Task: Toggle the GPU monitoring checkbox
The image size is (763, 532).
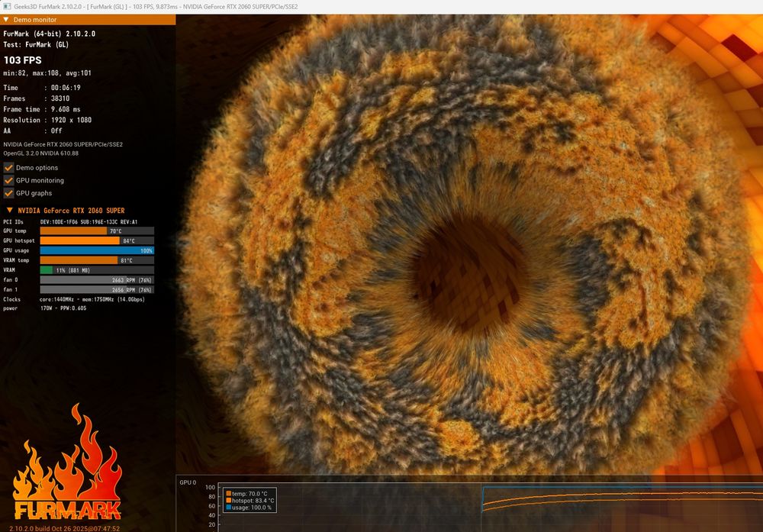Action: [x=8, y=180]
